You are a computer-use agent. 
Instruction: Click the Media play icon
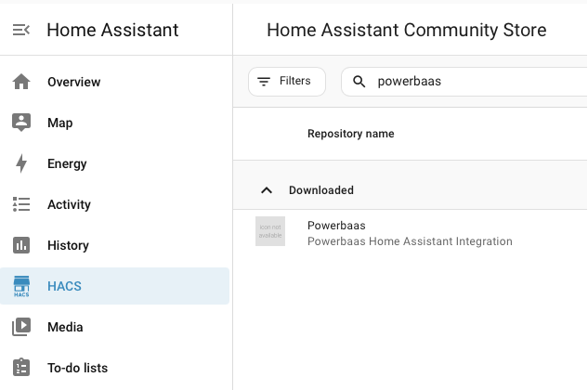click(x=21, y=327)
